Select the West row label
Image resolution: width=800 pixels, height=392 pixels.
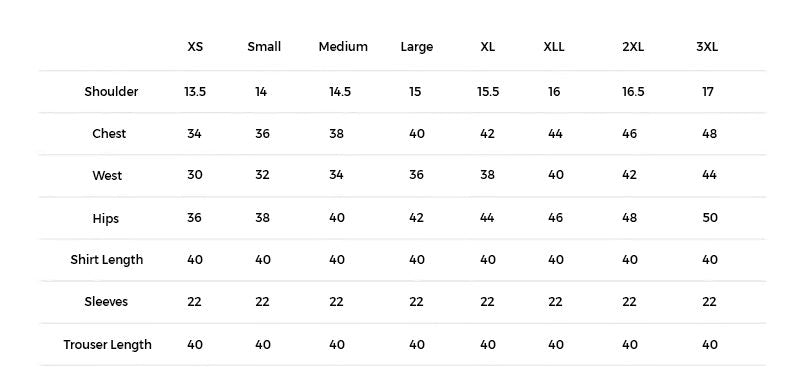pos(107,176)
